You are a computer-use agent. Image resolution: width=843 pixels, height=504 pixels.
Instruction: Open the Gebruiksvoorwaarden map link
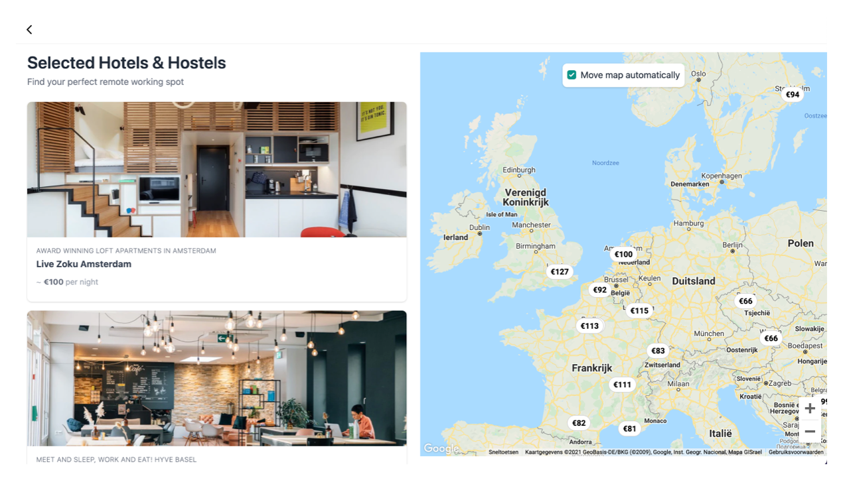pyautogui.click(x=796, y=452)
